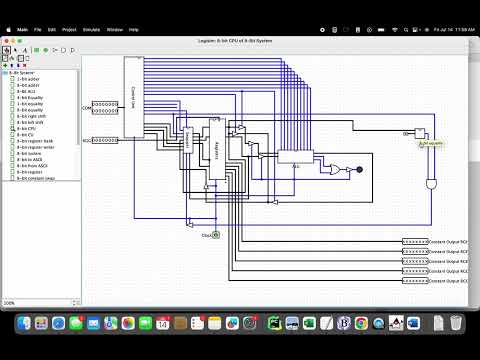Select the Text tool (A icon)

pyautogui.click(x=25, y=50)
